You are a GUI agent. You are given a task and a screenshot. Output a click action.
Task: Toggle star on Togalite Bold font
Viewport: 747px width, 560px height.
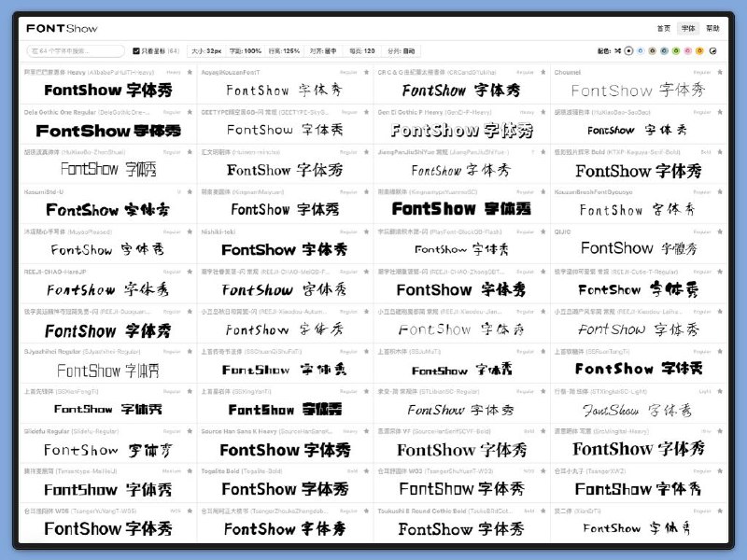(366, 471)
